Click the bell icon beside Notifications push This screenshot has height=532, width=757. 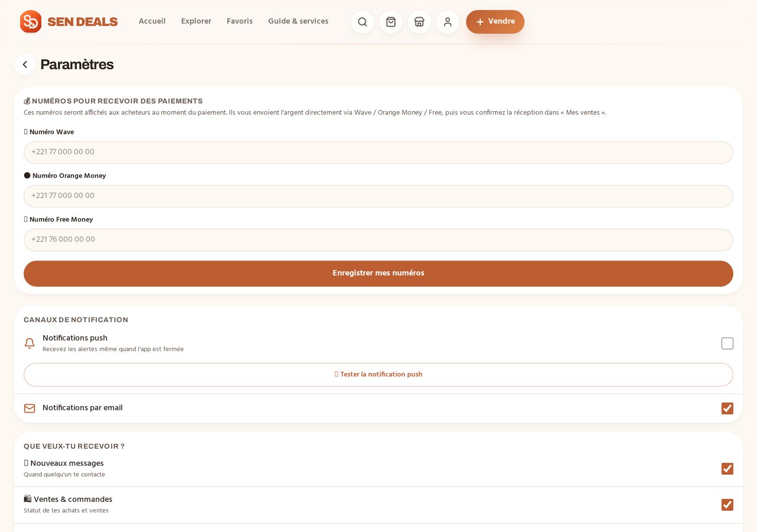[x=30, y=343]
